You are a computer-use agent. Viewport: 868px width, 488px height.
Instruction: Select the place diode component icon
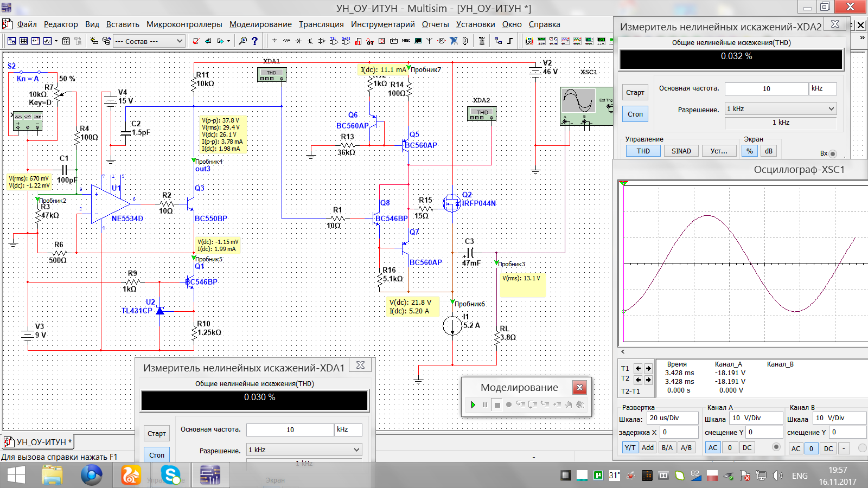pyautogui.click(x=298, y=41)
